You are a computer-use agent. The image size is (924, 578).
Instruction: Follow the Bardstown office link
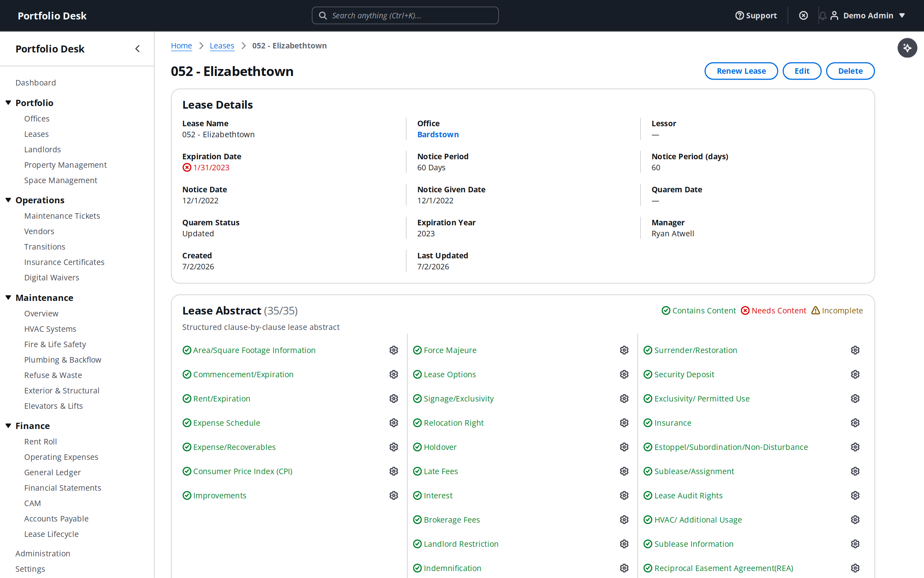[x=438, y=135]
